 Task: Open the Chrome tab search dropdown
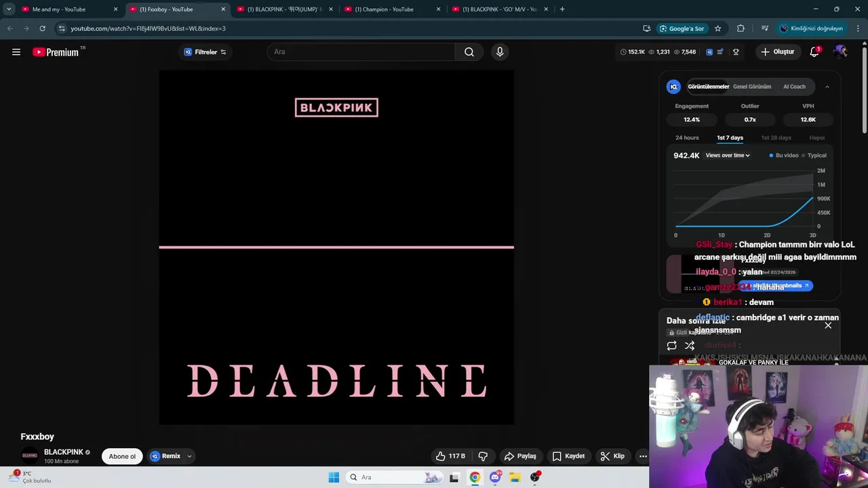[9, 9]
